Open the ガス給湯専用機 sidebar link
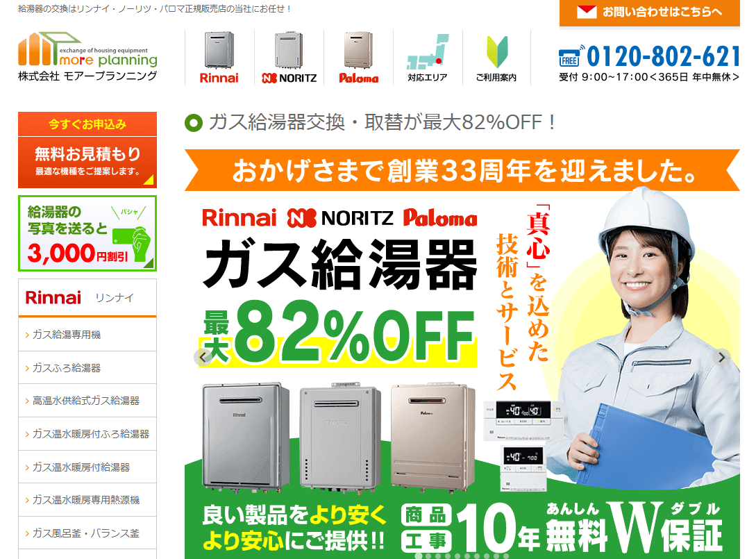 coord(87,335)
